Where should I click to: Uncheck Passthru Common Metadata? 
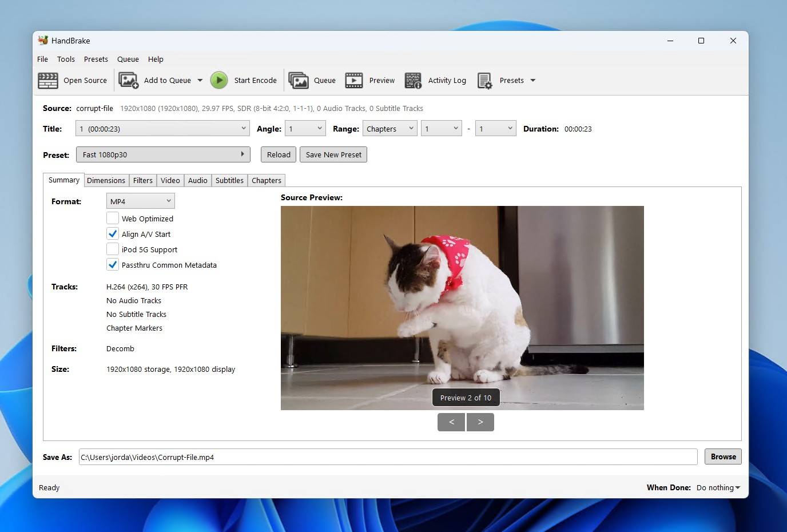113,265
